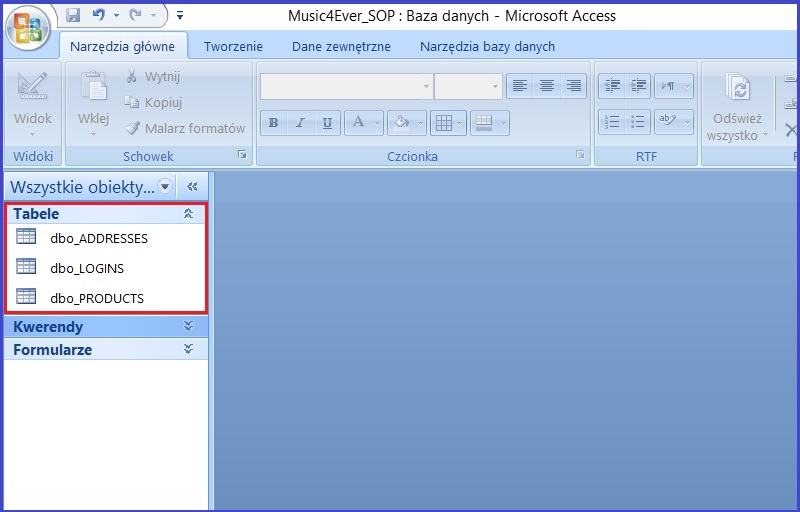This screenshot has width=800, height=512.
Task: Open the fill color bucket swatch
Action: click(x=400, y=123)
